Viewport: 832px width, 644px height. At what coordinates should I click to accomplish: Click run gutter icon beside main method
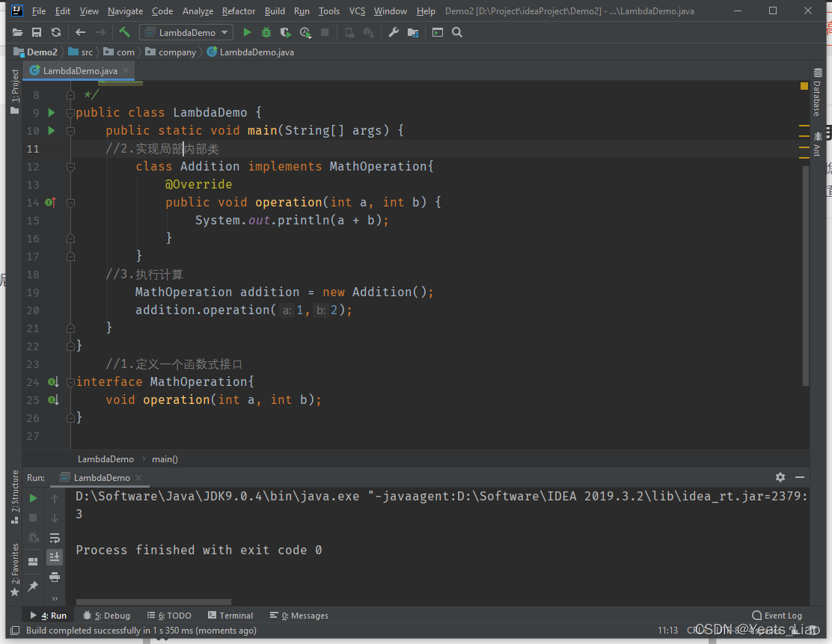52,130
